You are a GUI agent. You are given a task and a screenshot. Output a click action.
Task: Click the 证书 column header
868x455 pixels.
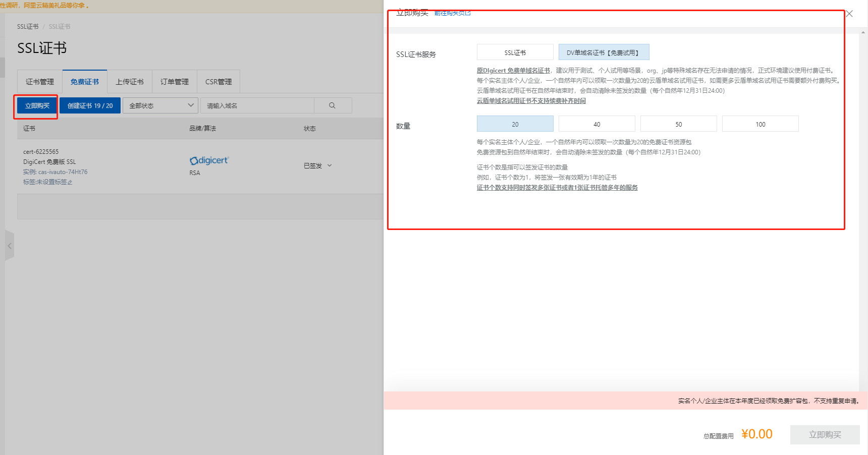pos(29,129)
